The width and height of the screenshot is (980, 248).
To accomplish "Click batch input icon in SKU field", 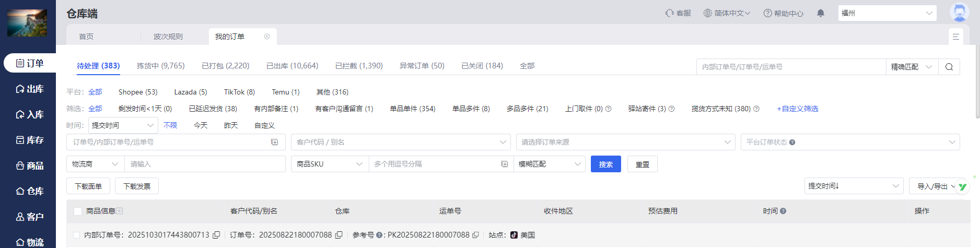I will click(x=505, y=164).
